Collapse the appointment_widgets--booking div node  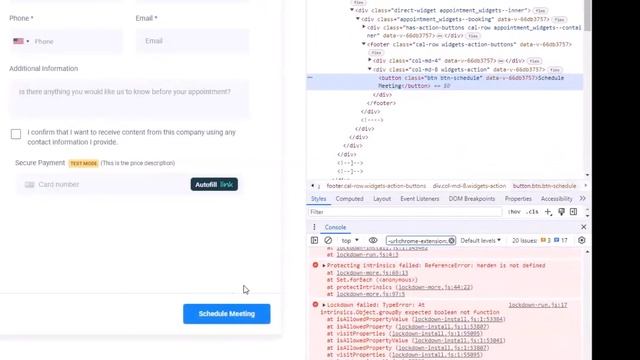pyautogui.click(x=358, y=19)
